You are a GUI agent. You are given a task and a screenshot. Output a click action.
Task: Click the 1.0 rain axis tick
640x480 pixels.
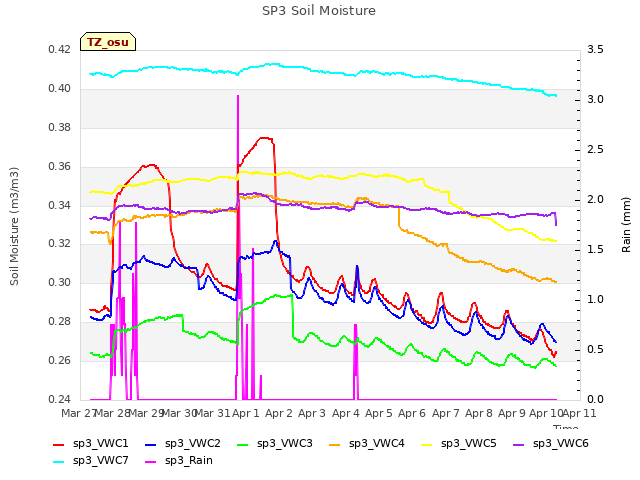pos(596,300)
